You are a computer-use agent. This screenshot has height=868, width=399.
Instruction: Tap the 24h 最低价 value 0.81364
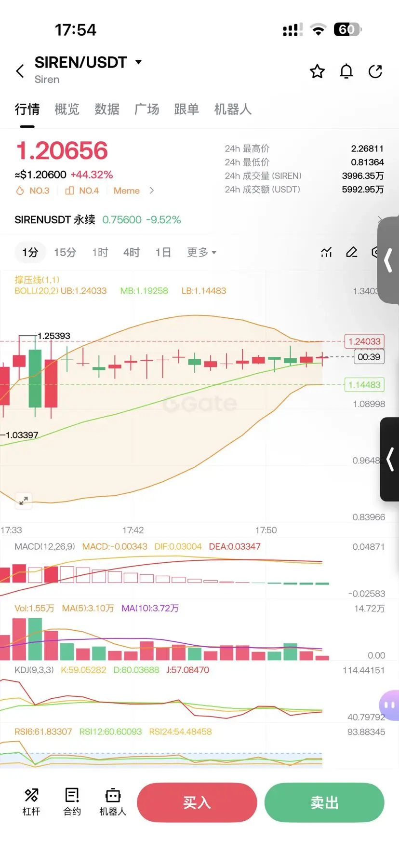[367, 162]
